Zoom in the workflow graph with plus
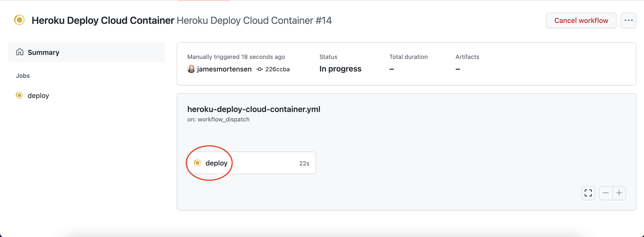The image size is (644, 237). tap(619, 193)
